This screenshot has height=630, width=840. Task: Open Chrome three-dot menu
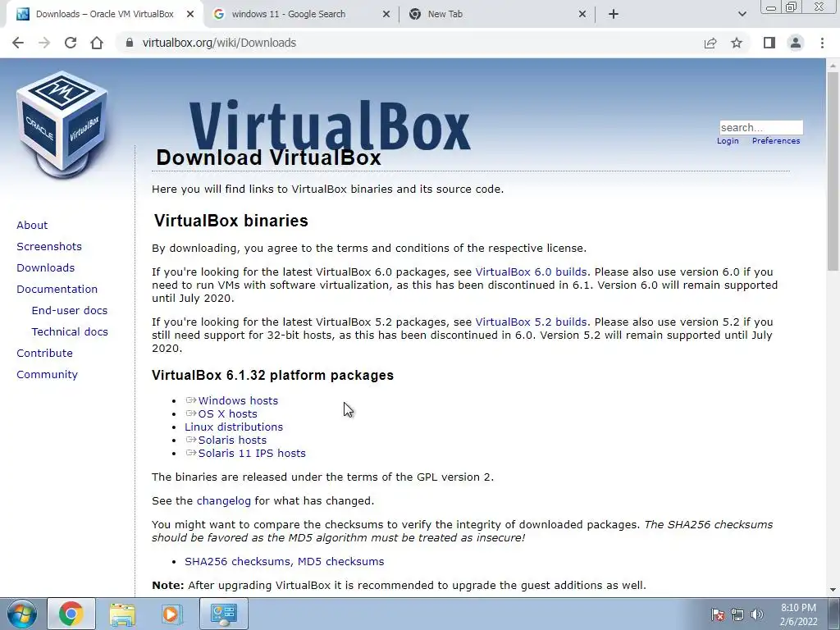822,43
